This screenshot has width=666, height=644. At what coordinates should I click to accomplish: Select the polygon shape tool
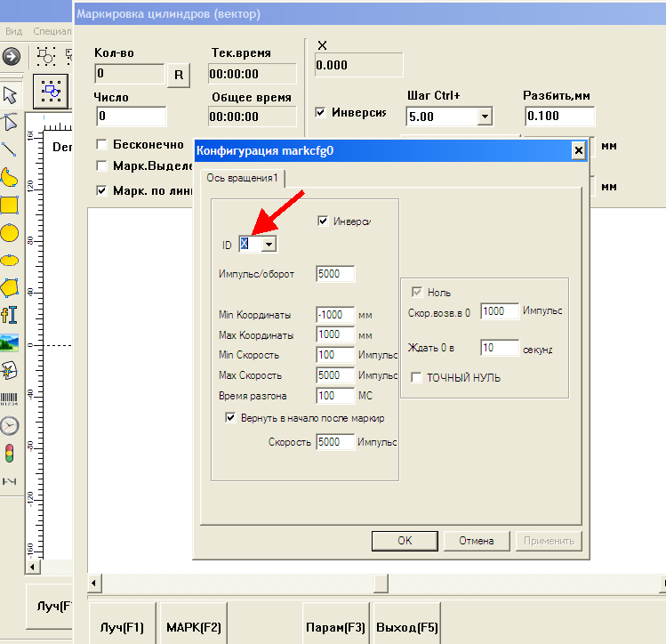[x=10, y=287]
